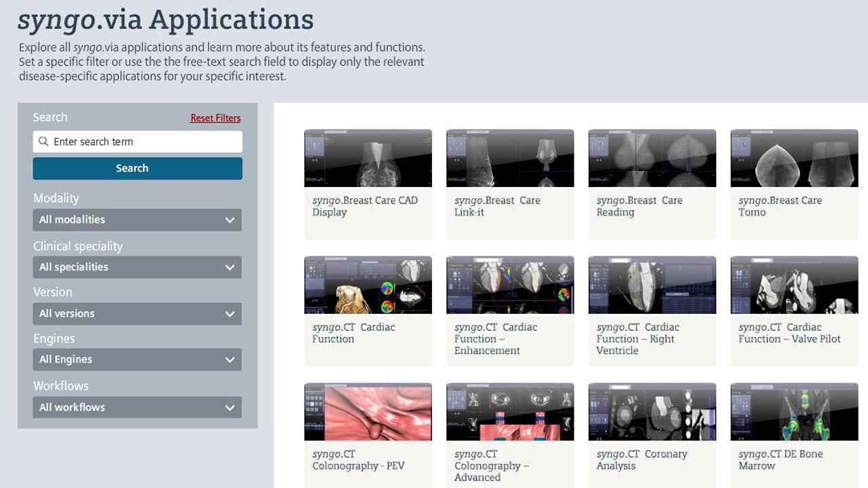Select syngo.CT Cardiac Function – Right Ventricle
This screenshot has height=488, width=868.
tap(651, 284)
